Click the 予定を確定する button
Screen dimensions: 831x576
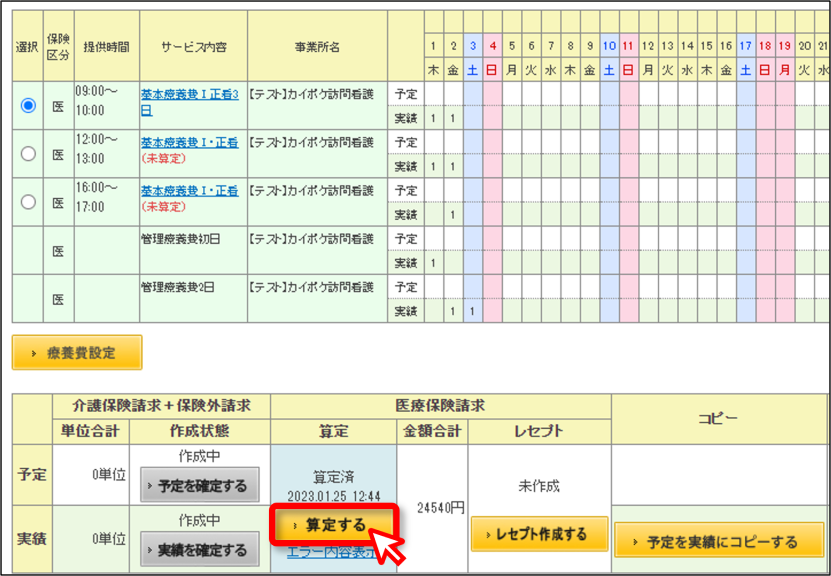point(200,485)
